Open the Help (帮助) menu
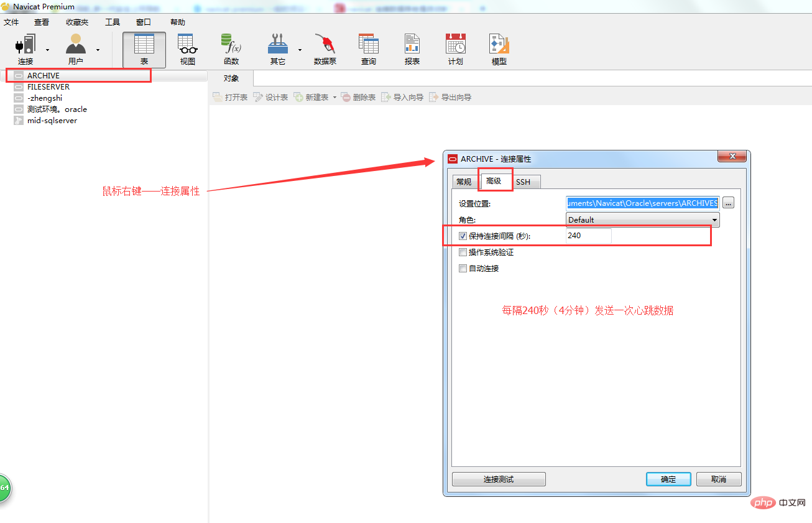The width and height of the screenshot is (812, 523). click(x=178, y=22)
